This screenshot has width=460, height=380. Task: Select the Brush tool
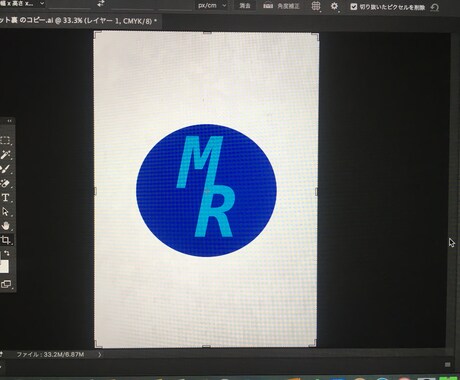[x=5, y=169]
